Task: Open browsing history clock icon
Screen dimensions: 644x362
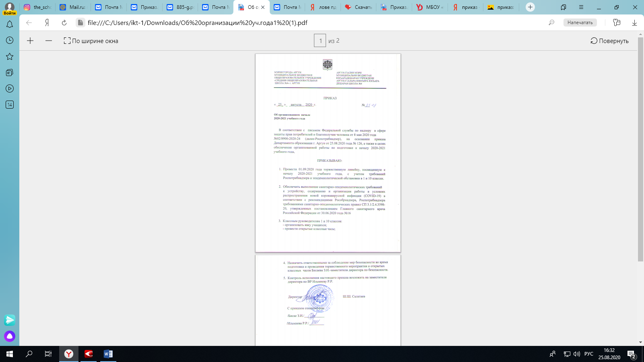Action: [x=10, y=40]
